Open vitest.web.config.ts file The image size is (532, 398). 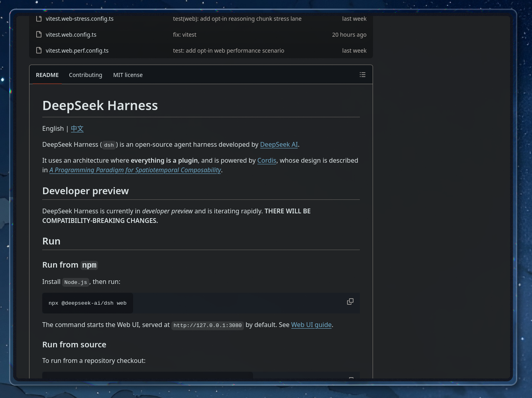point(71,35)
